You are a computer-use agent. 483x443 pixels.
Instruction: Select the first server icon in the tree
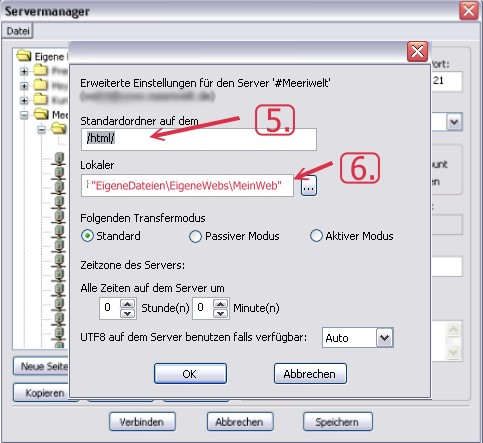pyautogui.click(x=59, y=159)
